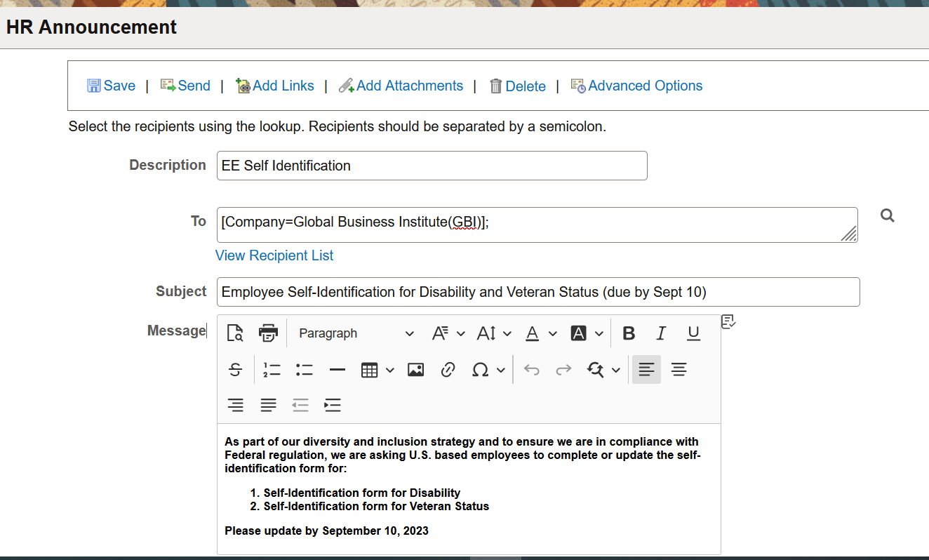929x560 pixels.
Task: Focus the Description input field
Action: [432, 166]
